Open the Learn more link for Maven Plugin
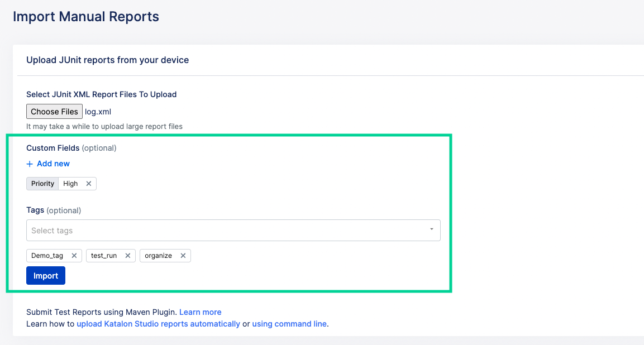Image resolution: width=644 pixels, height=345 pixels. tap(200, 312)
